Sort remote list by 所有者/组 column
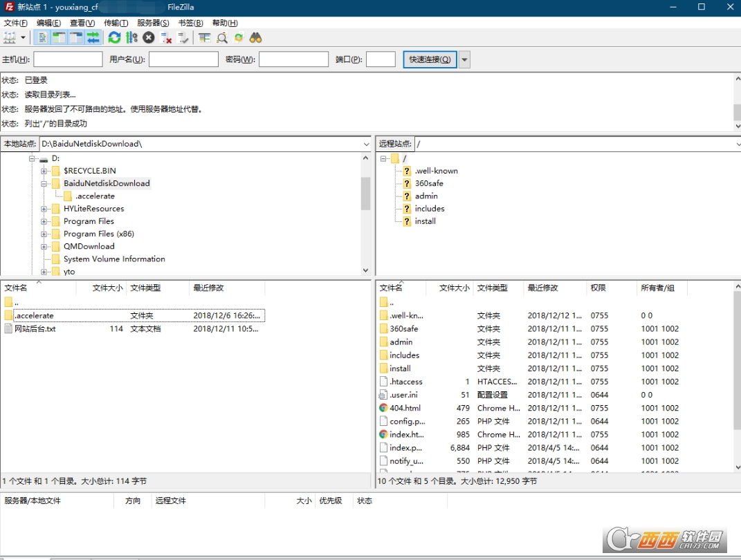Viewport: 741px width, 560px height. pos(657,288)
